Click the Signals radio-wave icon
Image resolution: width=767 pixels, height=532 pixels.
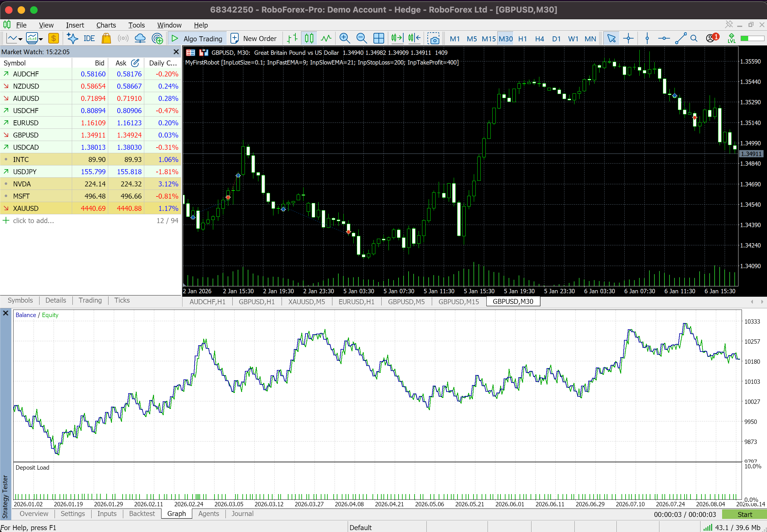coord(123,38)
